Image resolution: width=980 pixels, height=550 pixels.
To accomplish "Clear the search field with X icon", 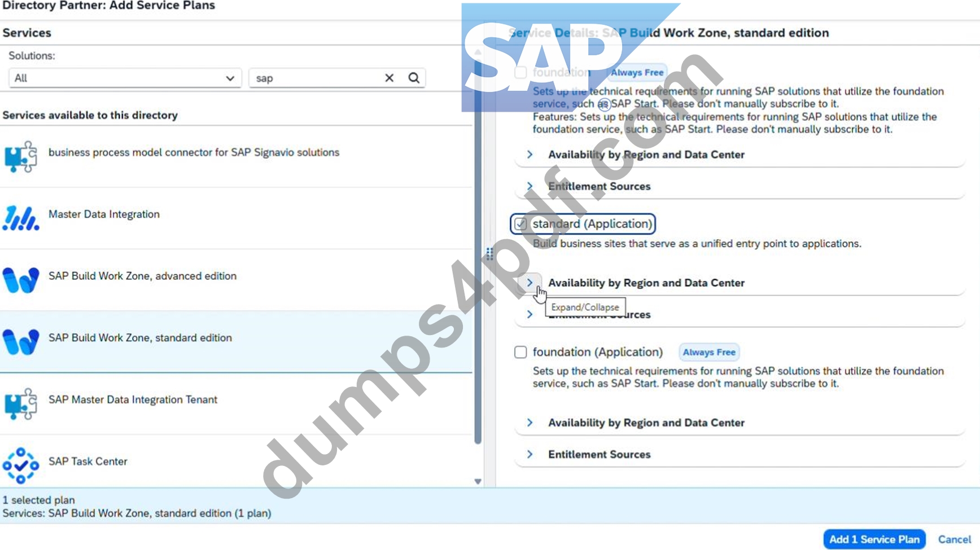I will (390, 78).
